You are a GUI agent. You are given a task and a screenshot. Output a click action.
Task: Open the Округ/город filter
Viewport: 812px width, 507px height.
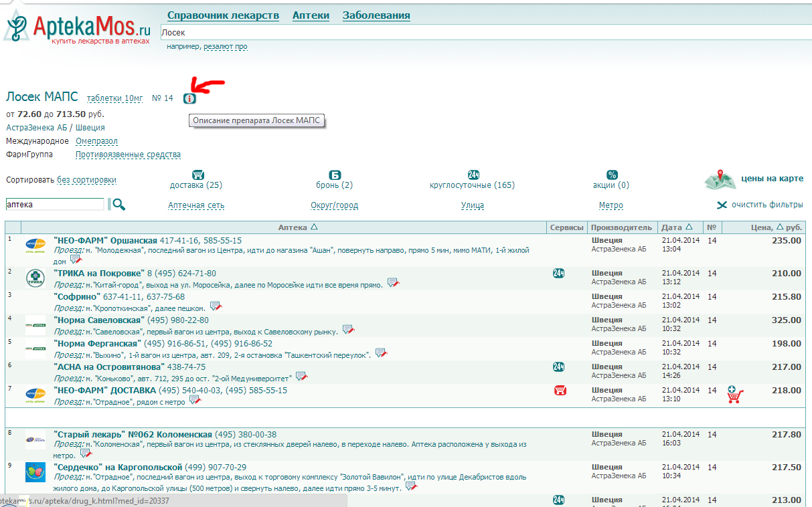pos(334,205)
